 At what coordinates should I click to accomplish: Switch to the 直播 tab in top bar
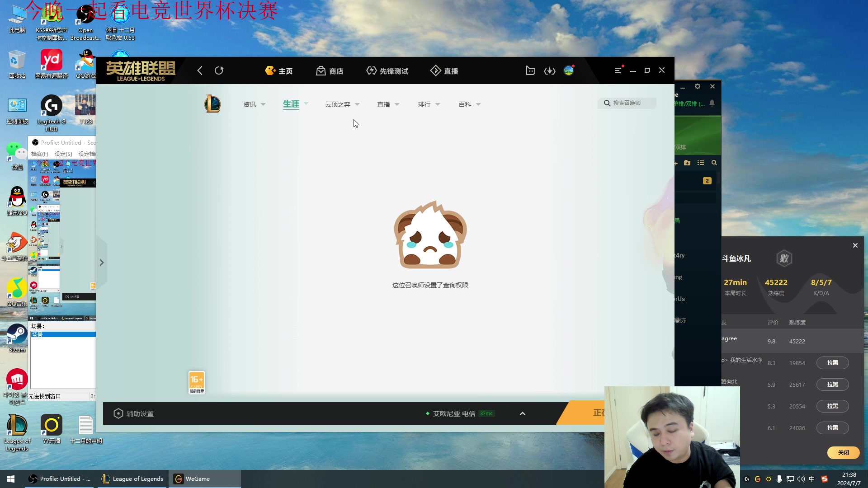tap(444, 71)
